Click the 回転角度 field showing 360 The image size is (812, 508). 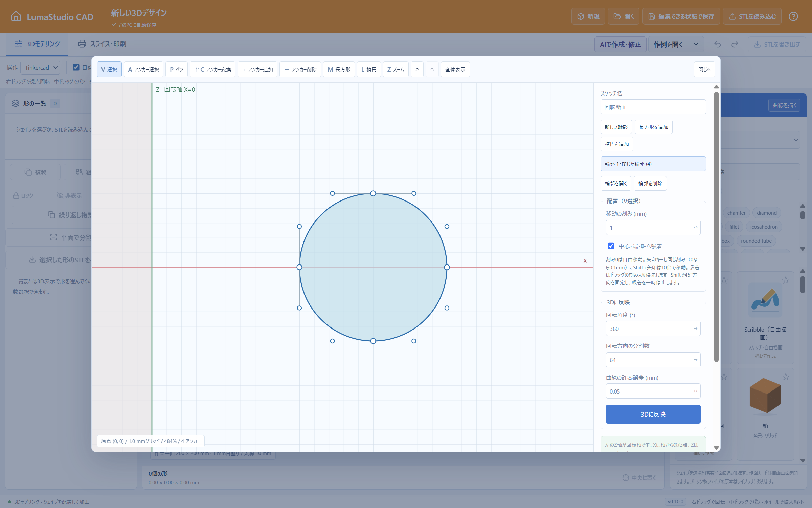click(x=653, y=329)
